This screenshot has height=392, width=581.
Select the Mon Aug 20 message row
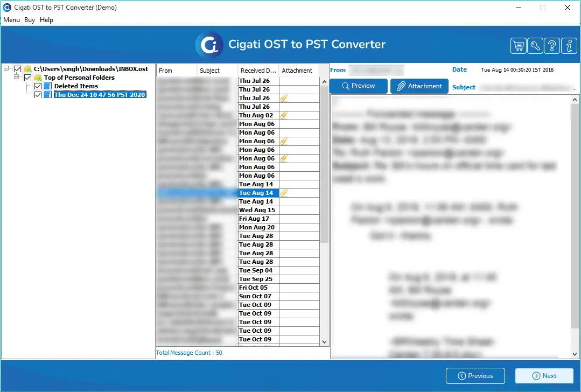[x=238, y=227]
